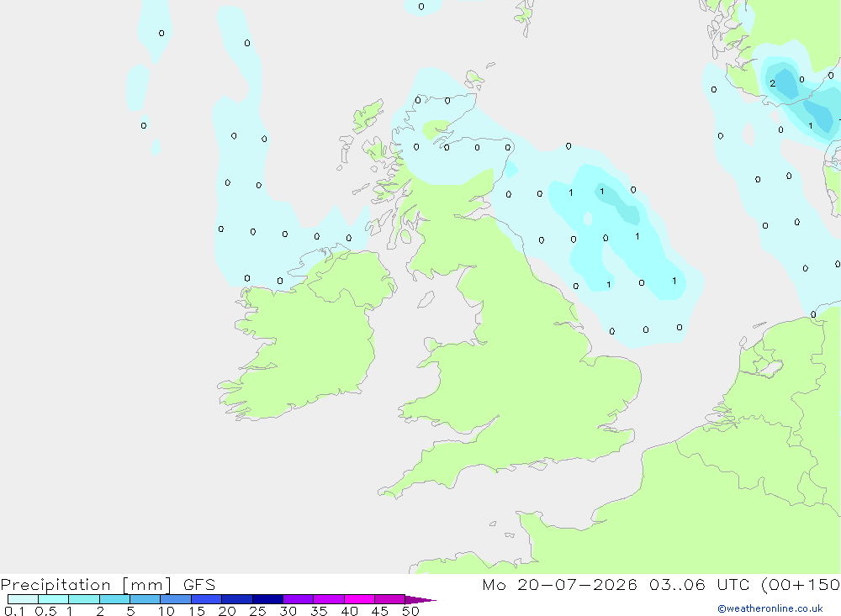This screenshot has width=841, height=616.
Task: Click the 30 legend scale label
Action: tap(288, 611)
